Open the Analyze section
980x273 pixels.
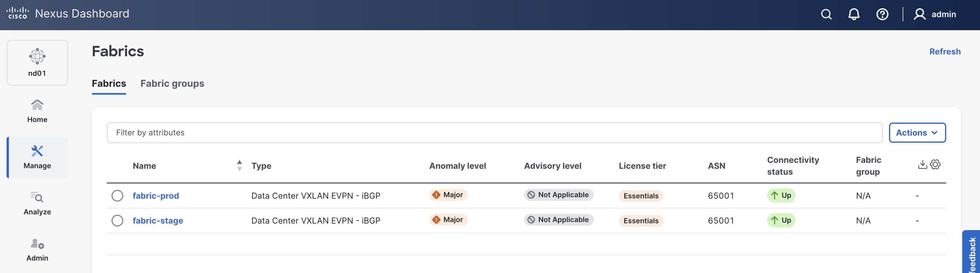tap(37, 203)
